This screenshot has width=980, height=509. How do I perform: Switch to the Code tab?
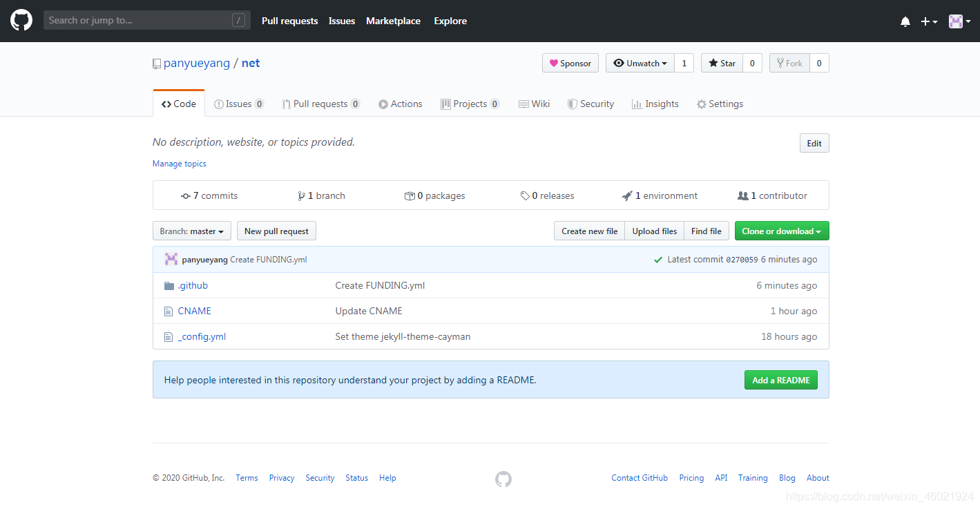[179, 104]
